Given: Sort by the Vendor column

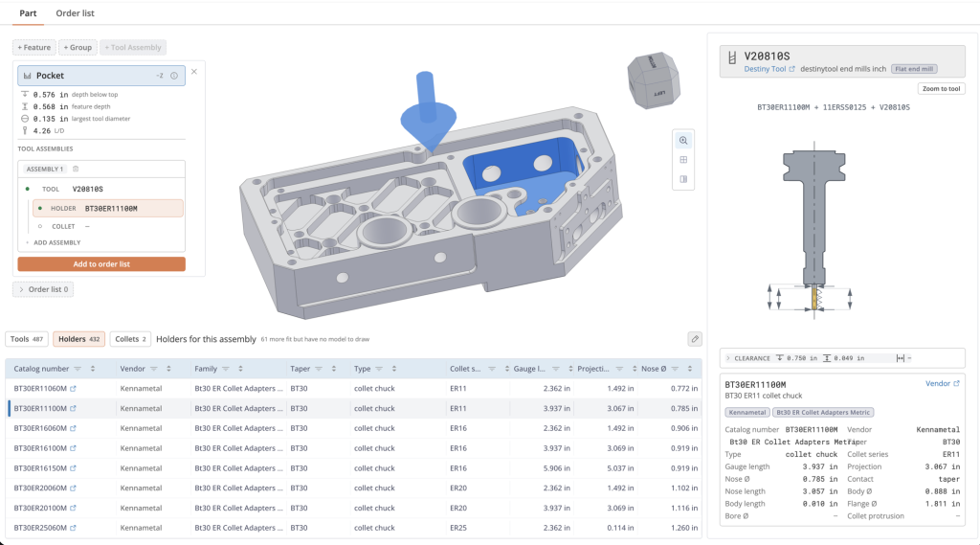Looking at the screenshot, I should pos(168,369).
